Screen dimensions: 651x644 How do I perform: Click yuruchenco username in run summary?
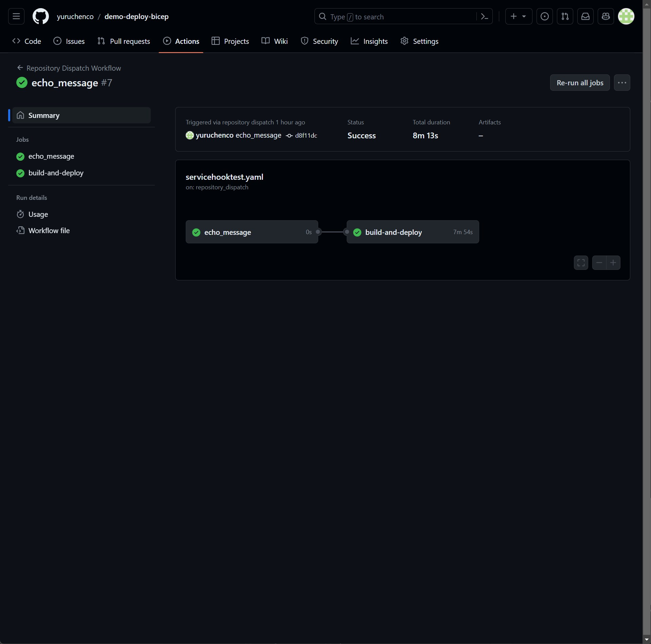(215, 135)
